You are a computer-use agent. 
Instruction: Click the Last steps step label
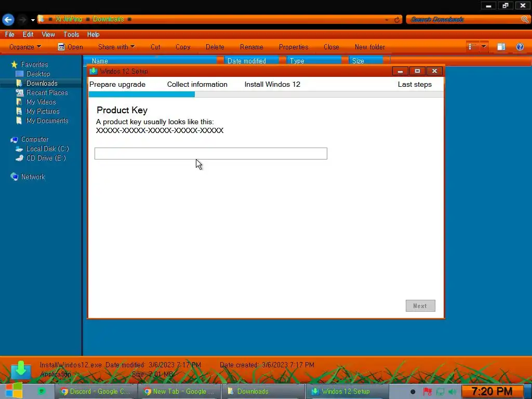[415, 84]
